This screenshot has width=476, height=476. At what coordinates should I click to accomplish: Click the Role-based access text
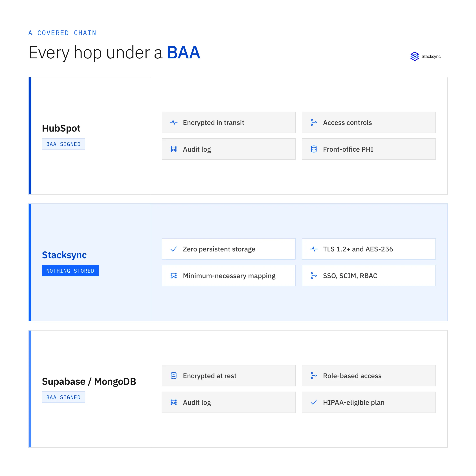[352, 376]
